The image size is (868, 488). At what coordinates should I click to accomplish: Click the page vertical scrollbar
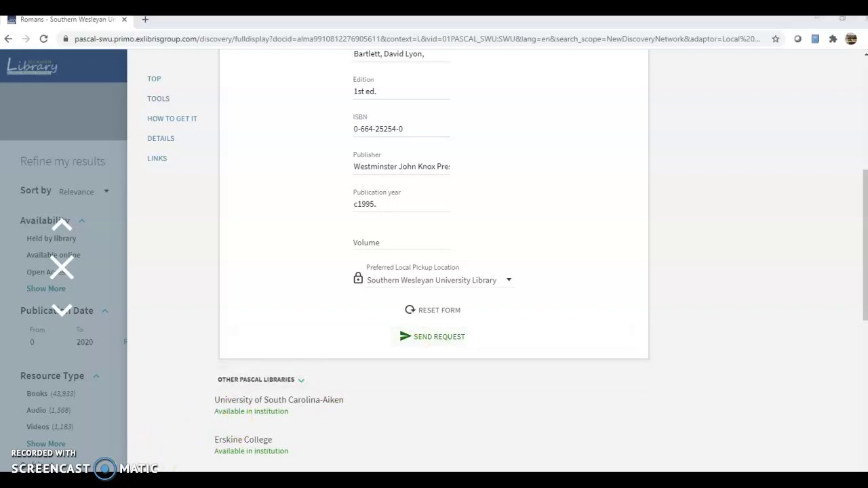pos(865,244)
